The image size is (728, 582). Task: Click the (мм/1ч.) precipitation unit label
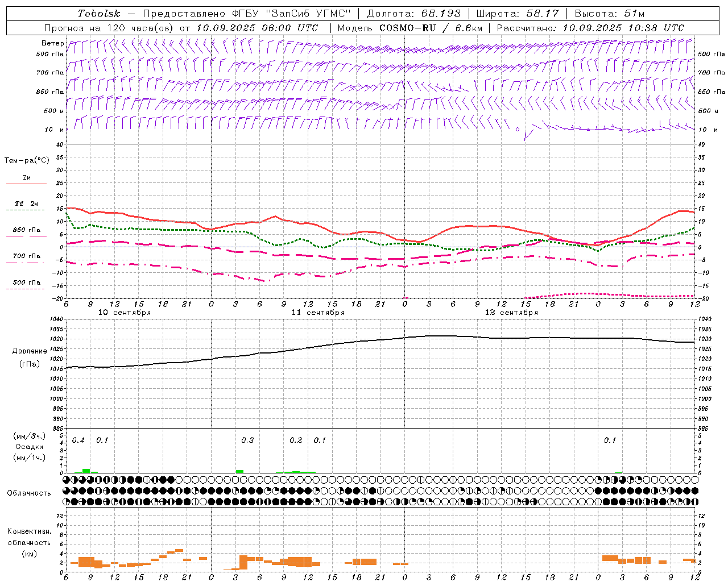coord(30,458)
